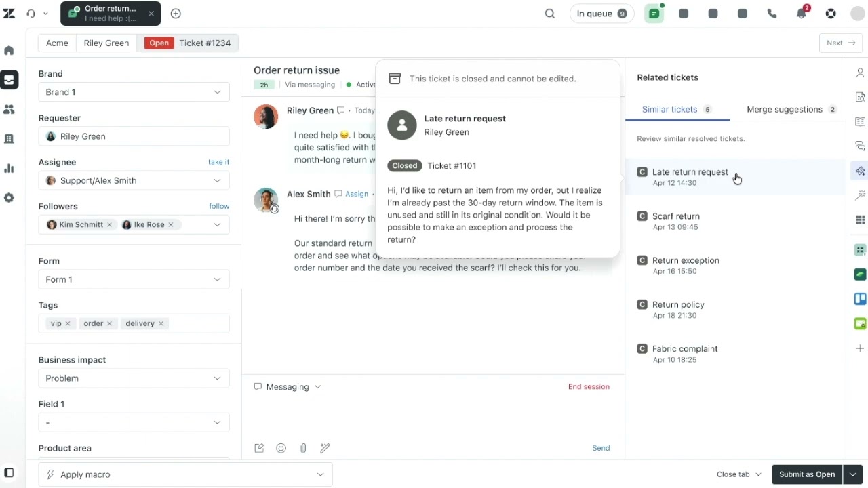Add a new tab with plus icon
Viewport: 868px width, 488px height.
[176, 14]
